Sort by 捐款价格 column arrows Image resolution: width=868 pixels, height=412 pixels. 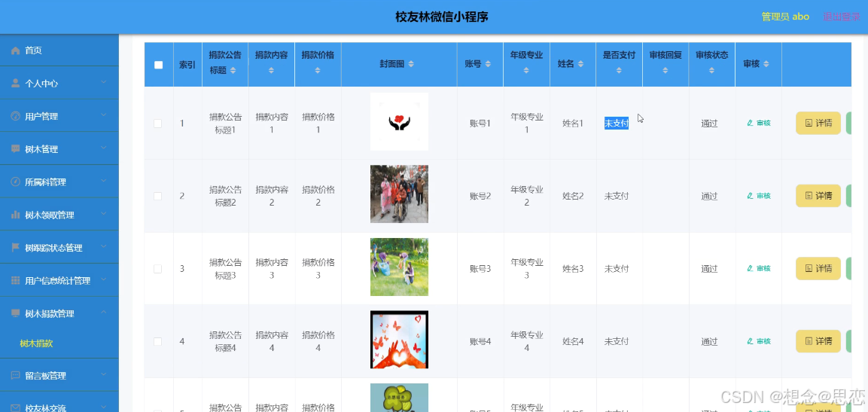click(318, 70)
